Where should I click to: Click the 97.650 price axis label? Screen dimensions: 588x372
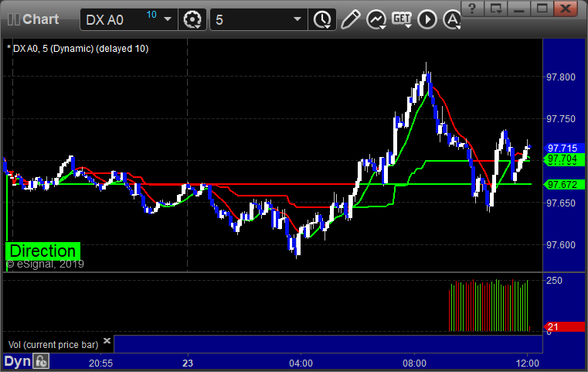561,203
